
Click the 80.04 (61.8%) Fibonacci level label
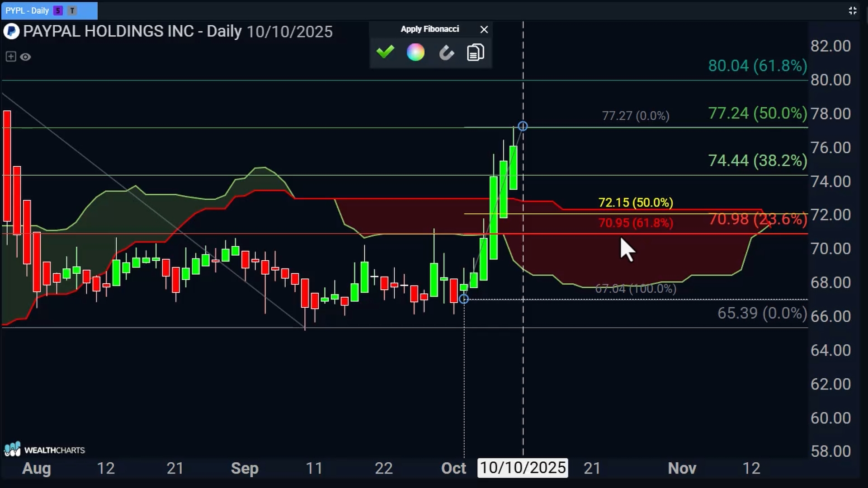pyautogui.click(x=757, y=66)
